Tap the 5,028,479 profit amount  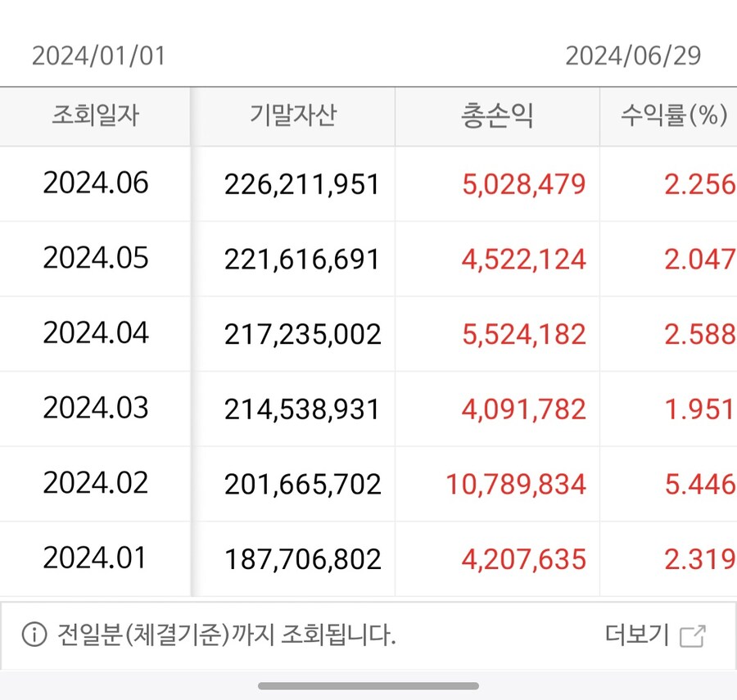point(524,184)
